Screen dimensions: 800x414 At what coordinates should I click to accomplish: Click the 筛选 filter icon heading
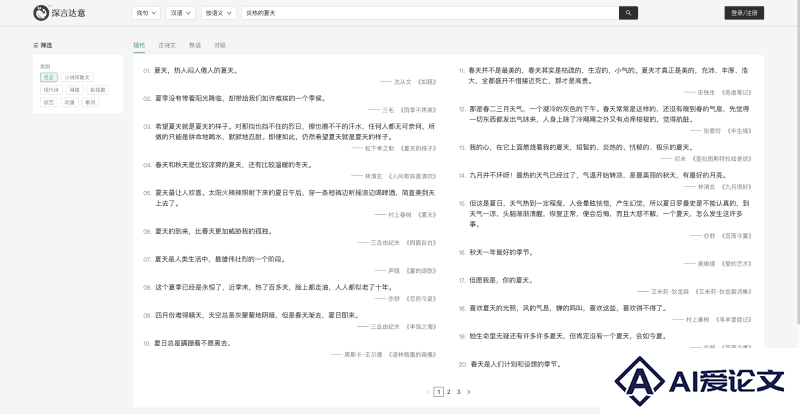click(43, 45)
